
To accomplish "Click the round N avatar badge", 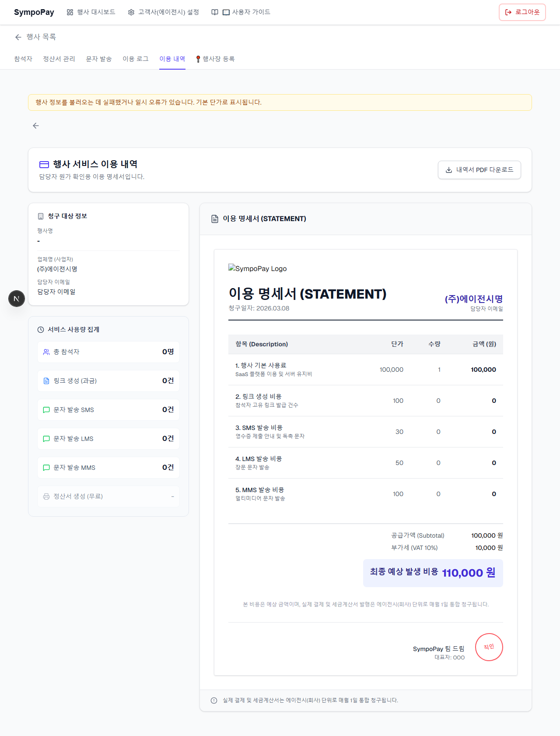I will pyautogui.click(x=17, y=299).
